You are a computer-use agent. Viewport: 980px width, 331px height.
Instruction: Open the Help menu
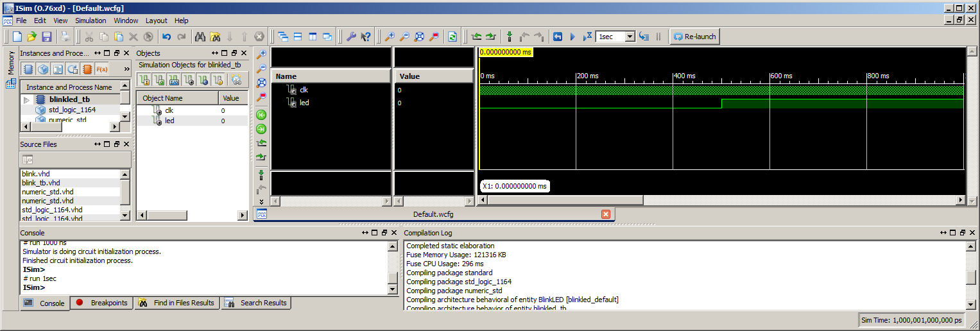coord(182,21)
